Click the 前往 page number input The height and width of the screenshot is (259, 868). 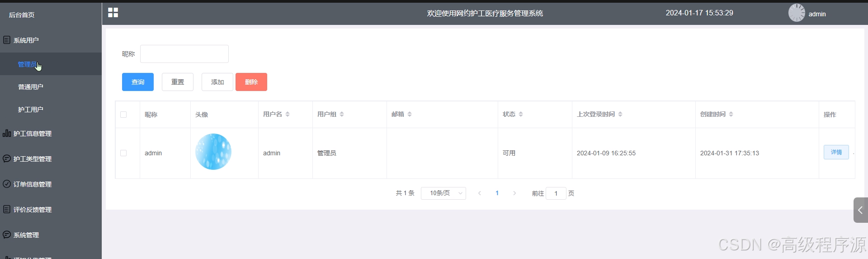(556, 193)
